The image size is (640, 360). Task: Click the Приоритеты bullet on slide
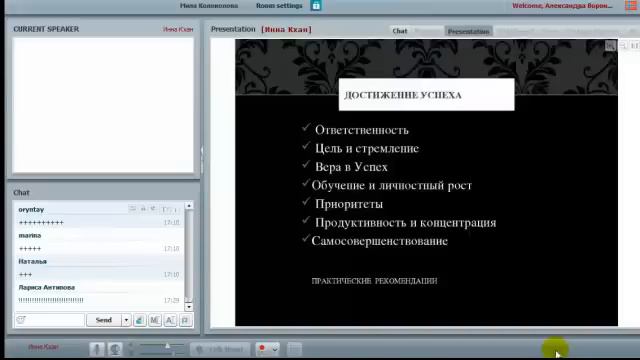pos(349,204)
